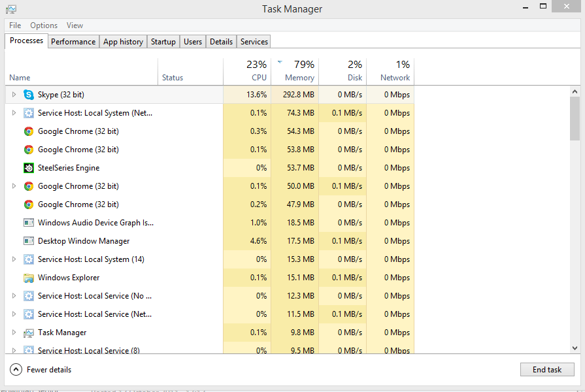This screenshot has height=392, width=585.
Task: Click the Task Manager title bar icon
Action: click(11, 9)
